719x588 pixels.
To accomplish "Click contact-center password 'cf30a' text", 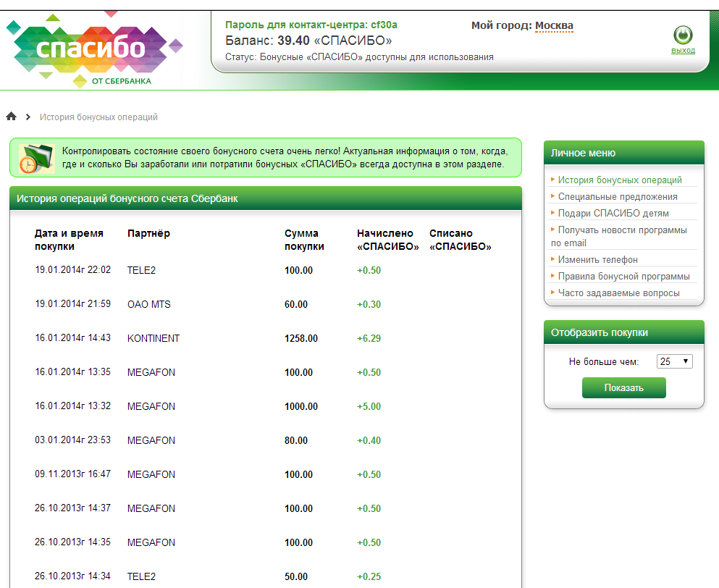I will tap(384, 25).
